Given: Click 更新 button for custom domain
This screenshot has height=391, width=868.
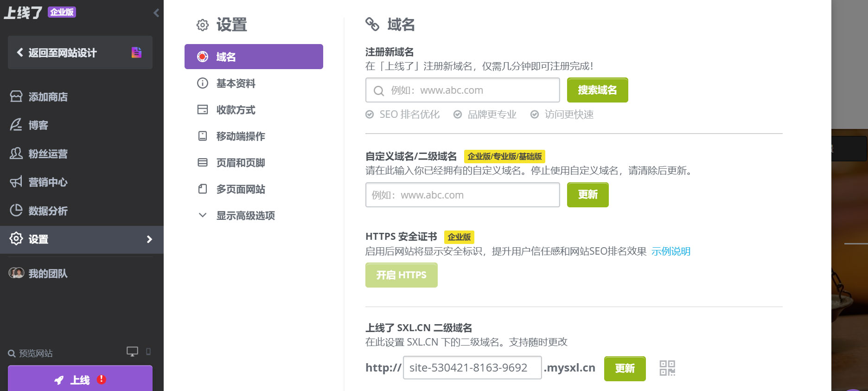Looking at the screenshot, I should pyautogui.click(x=587, y=194).
